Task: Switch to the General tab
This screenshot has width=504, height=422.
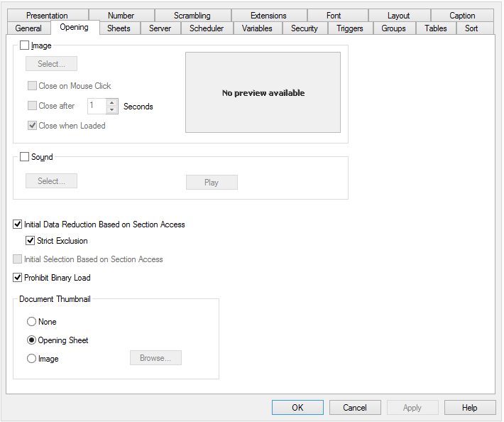Action: pyautogui.click(x=28, y=28)
